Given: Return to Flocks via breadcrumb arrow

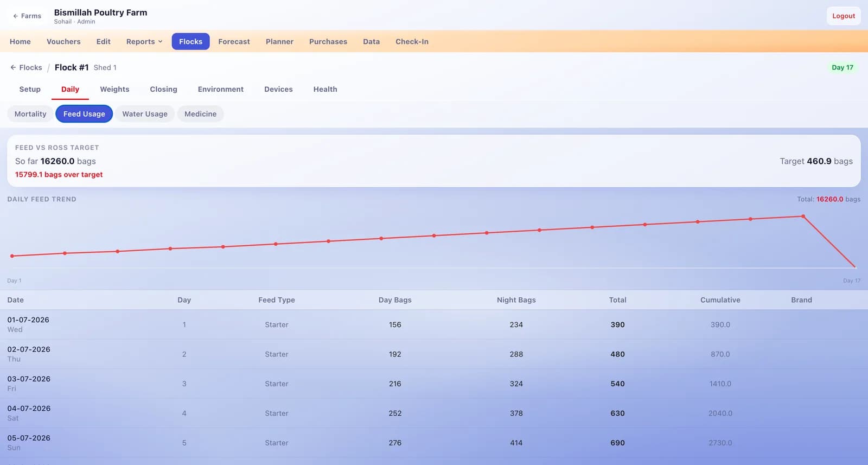Looking at the screenshot, I should pos(25,68).
